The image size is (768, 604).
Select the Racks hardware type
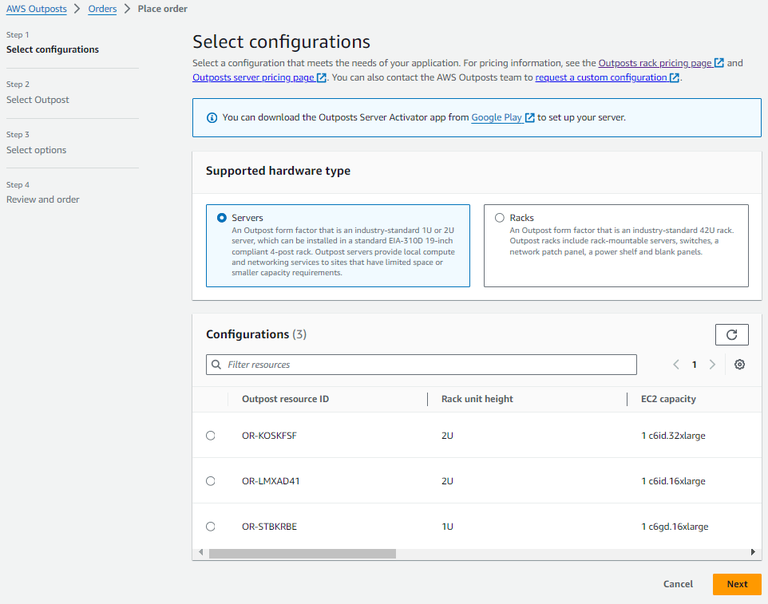click(499, 217)
